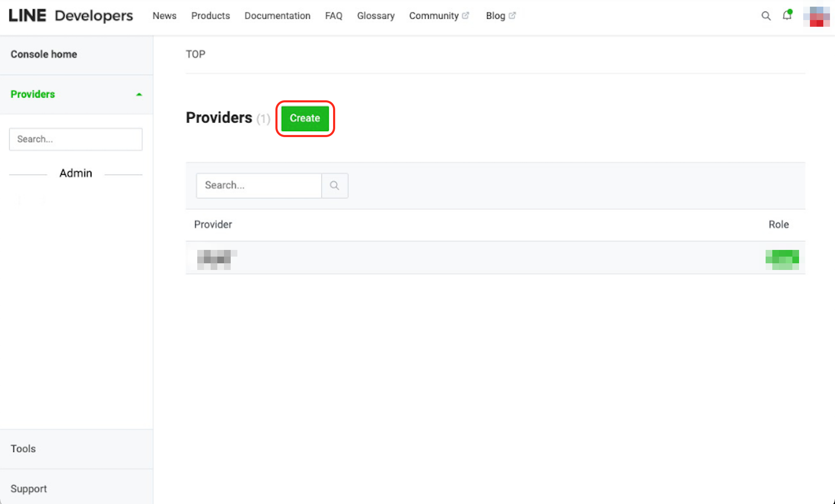Open the notifications bell icon

tap(787, 15)
